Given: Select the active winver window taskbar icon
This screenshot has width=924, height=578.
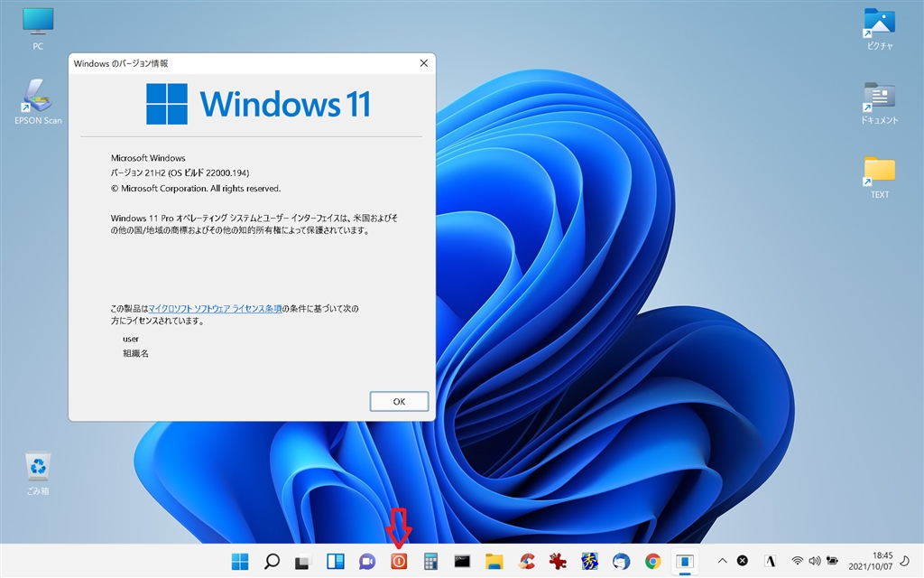Looking at the screenshot, I should click(684, 562).
